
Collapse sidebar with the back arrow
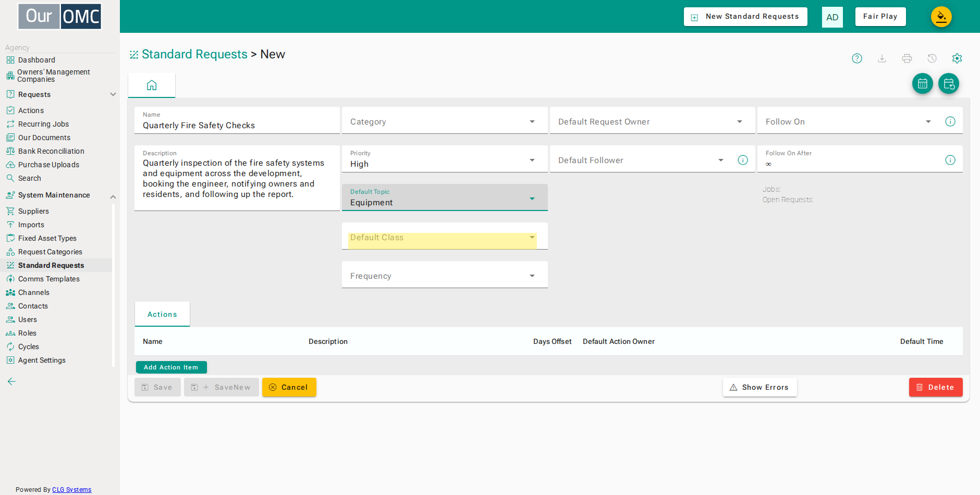pyautogui.click(x=11, y=381)
